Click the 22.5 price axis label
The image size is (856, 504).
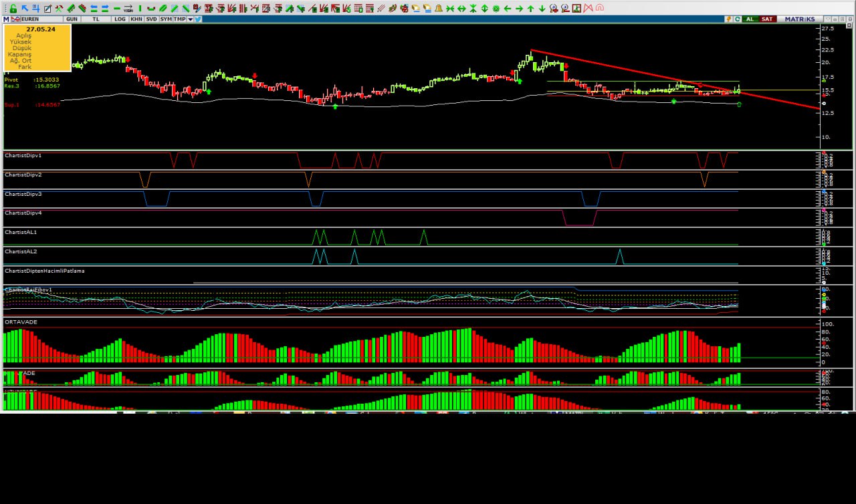[x=828, y=49]
